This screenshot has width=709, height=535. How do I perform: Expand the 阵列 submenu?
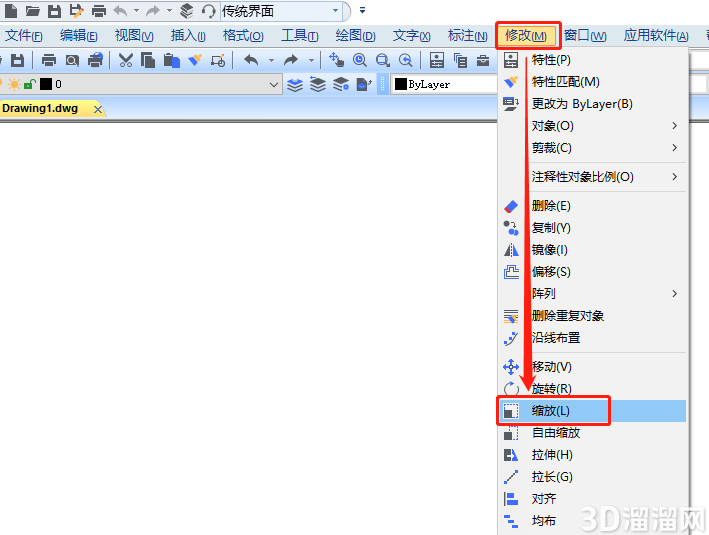(x=593, y=294)
